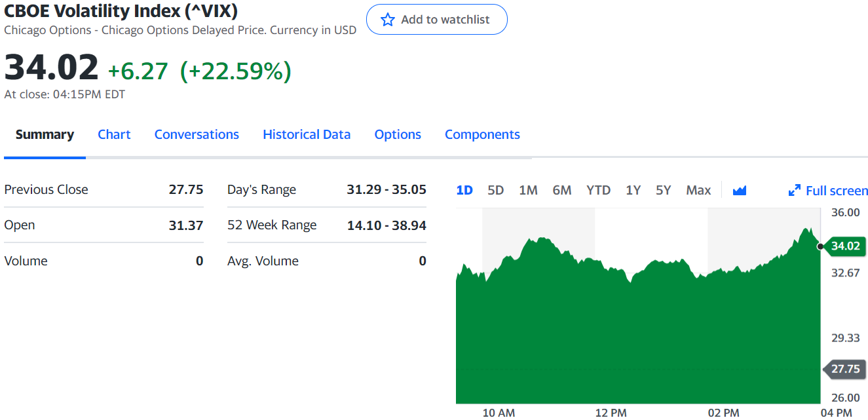Choose the 5Y chart range
This screenshot has height=420, width=868.
[x=664, y=190]
